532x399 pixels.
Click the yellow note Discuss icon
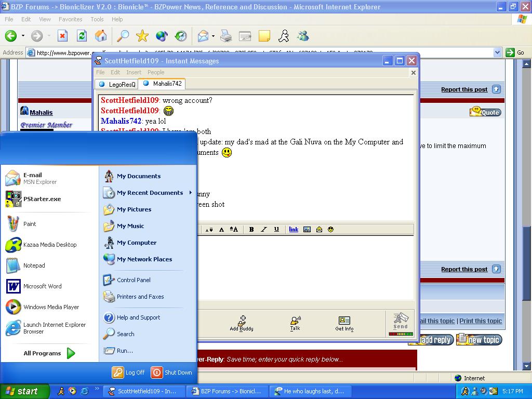[264, 36]
